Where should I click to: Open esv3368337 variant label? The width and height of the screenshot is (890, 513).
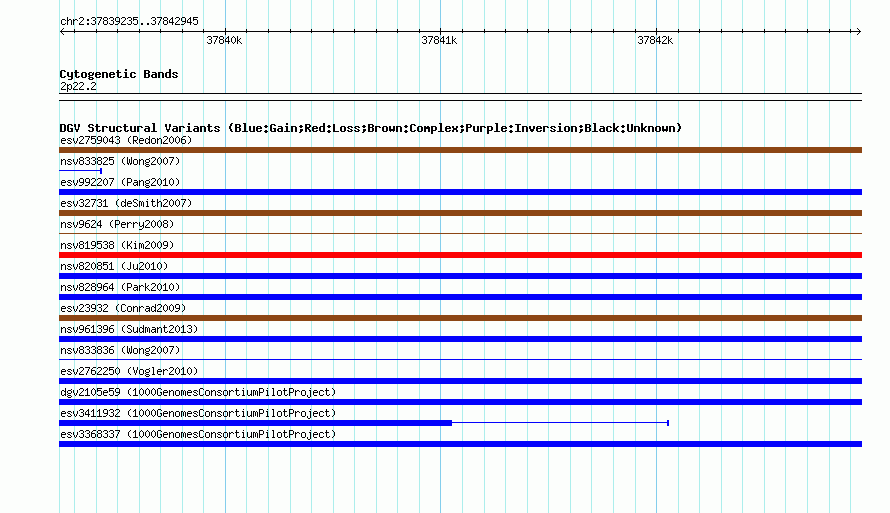tap(198, 434)
